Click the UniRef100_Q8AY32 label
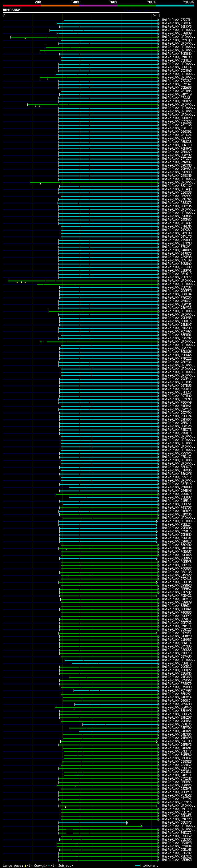The image size is (197, 868). [x=176, y=155]
